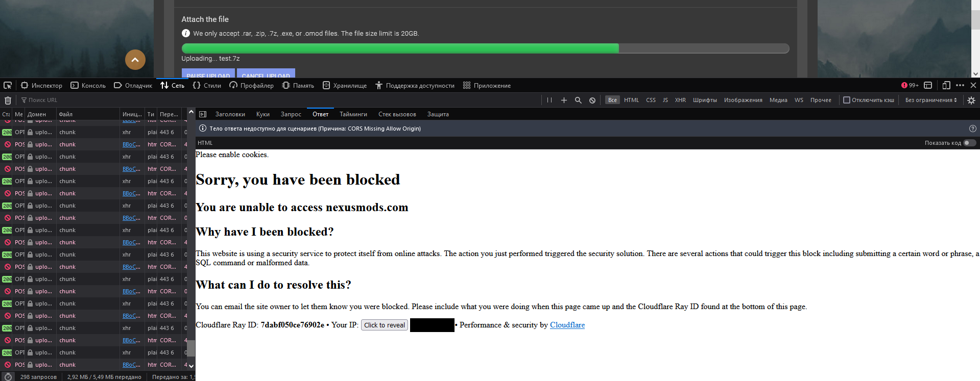Open the Cloudflare link
The width and height of the screenshot is (980, 381).
point(567,325)
